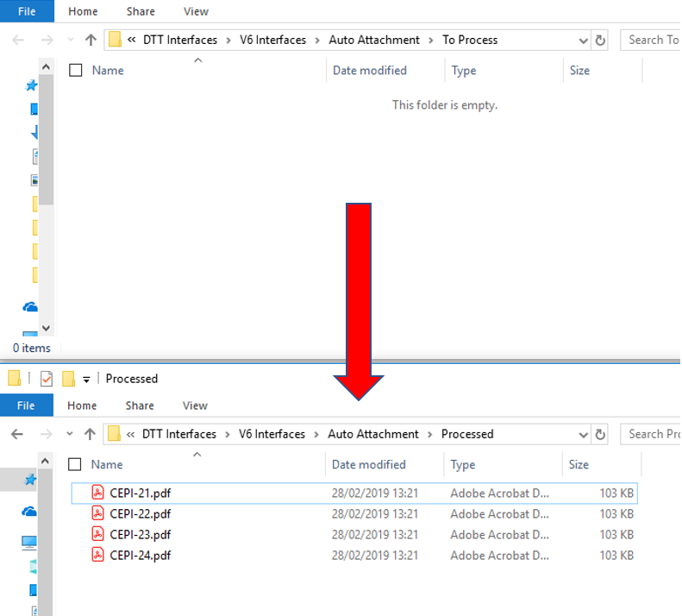Open the Share tab in the top window
The image size is (682, 616).
(140, 11)
